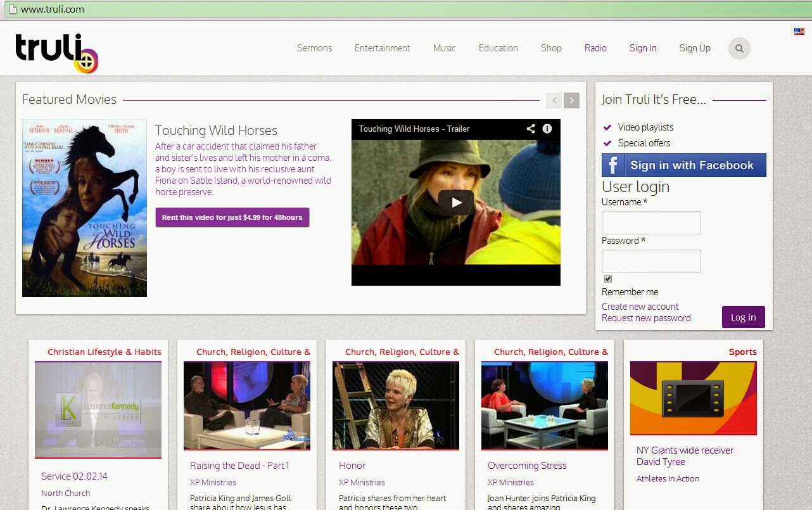This screenshot has height=510, width=812.
Task: Click Christian Lifestyle & Habits category
Action: [105, 352]
